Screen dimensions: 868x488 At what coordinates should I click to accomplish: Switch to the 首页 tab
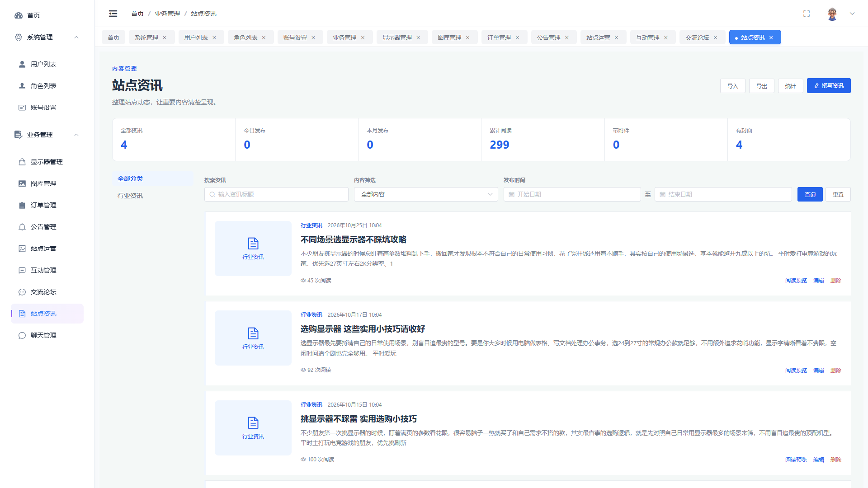113,38
